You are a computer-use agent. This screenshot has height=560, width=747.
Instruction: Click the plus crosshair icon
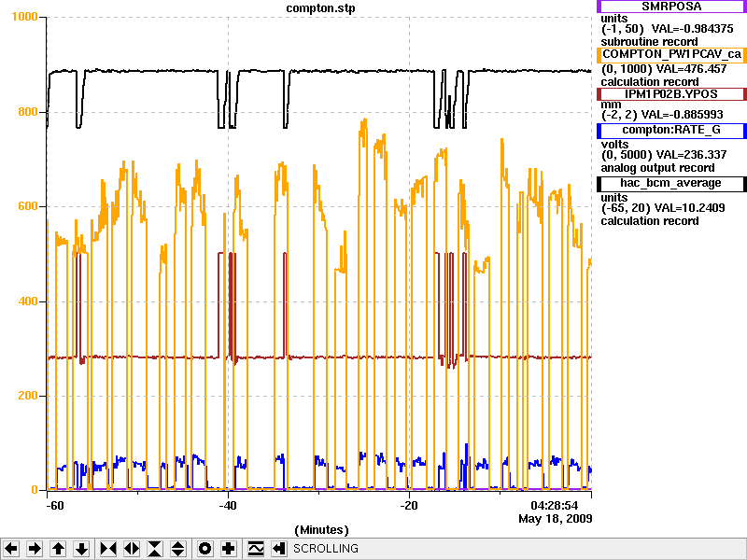pos(228,549)
